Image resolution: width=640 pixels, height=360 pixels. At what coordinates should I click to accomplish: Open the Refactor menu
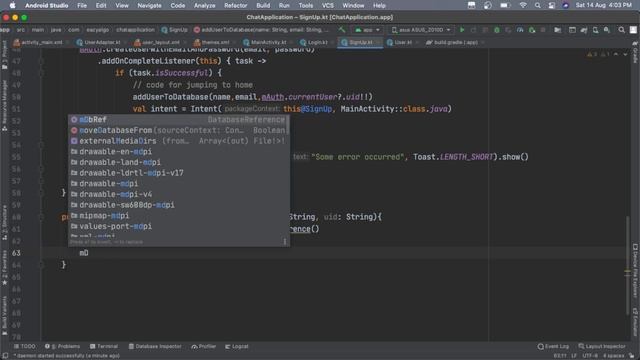pyautogui.click(x=236, y=5)
